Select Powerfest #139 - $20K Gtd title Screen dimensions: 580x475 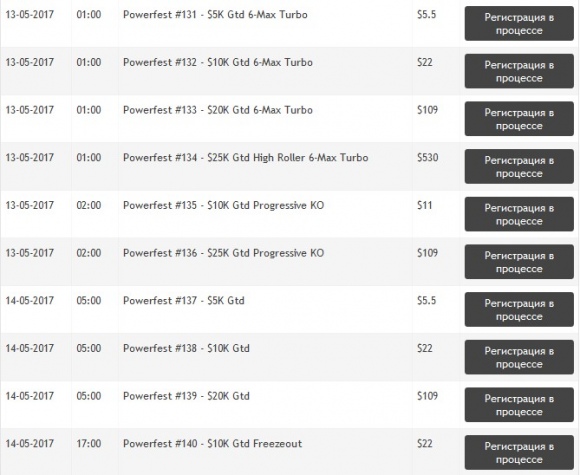[186, 396]
